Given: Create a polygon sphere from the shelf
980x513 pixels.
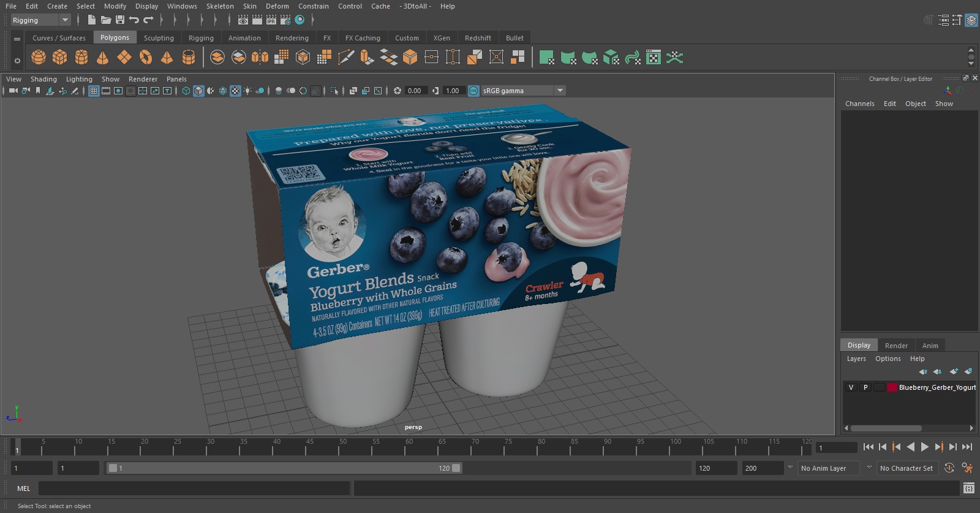Looking at the screenshot, I should [x=39, y=58].
